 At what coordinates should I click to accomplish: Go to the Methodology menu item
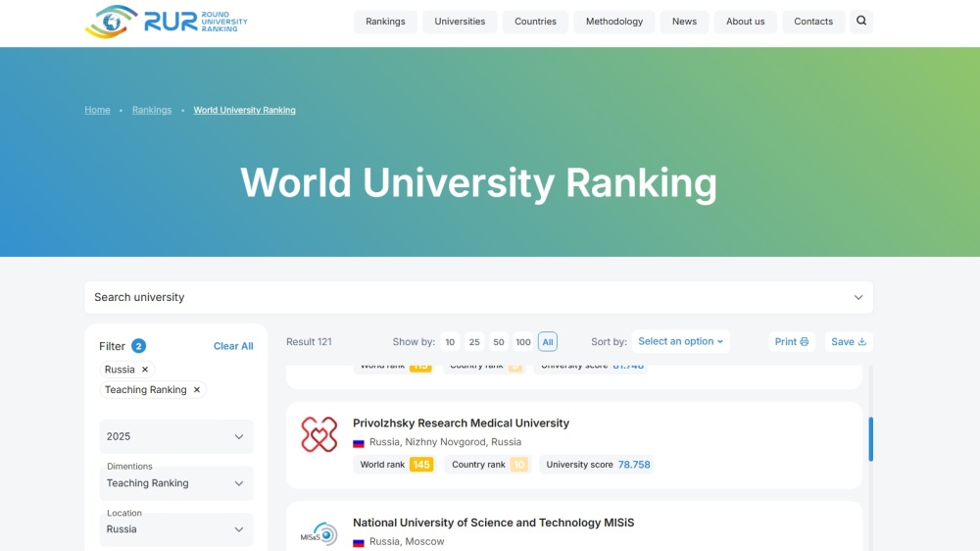click(614, 22)
